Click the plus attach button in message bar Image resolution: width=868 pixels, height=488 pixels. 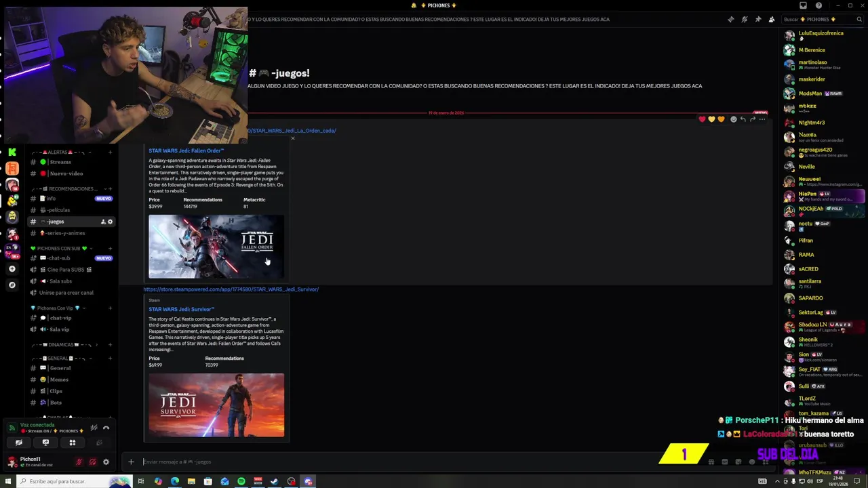click(x=131, y=462)
